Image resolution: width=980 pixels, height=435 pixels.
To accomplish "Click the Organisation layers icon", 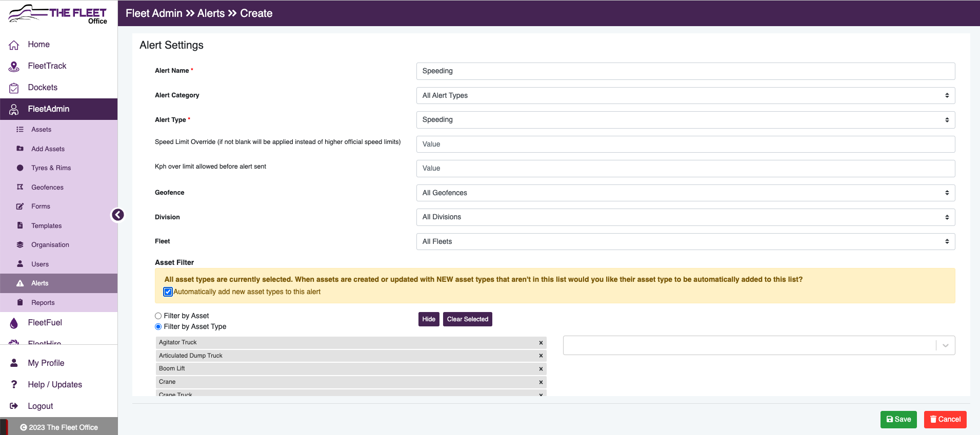I will [x=20, y=245].
